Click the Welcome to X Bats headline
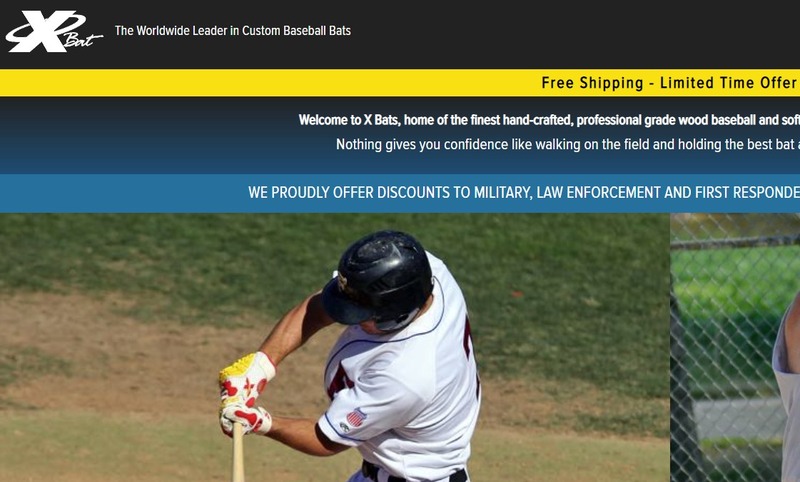 (549, 120)
